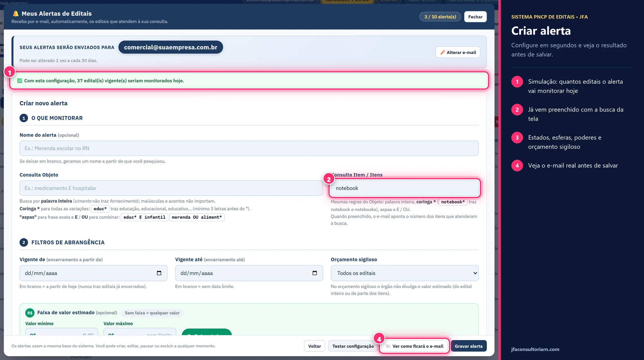Open calendar picker in Vigente até field

pos(315,273)
